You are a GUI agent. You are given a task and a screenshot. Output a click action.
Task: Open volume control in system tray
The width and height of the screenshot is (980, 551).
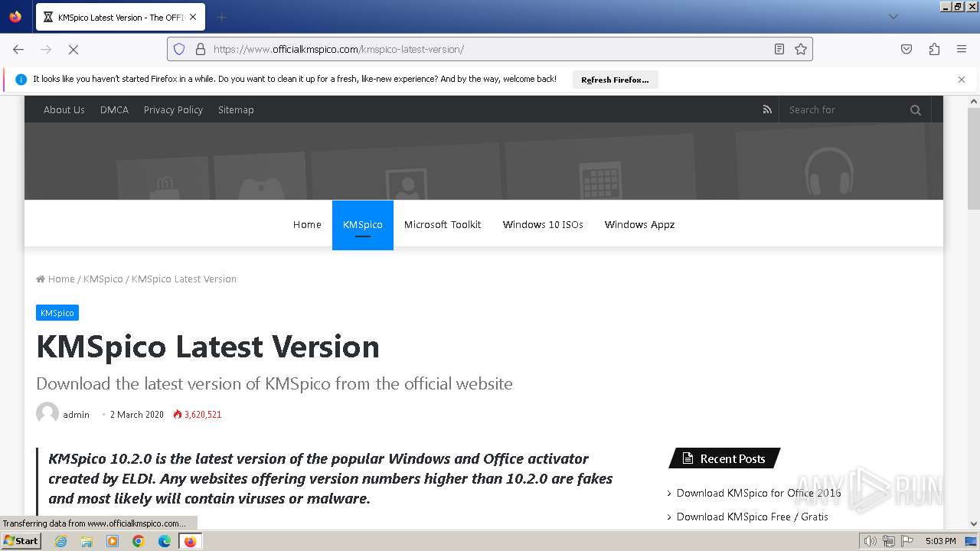[x=871, y=541]
